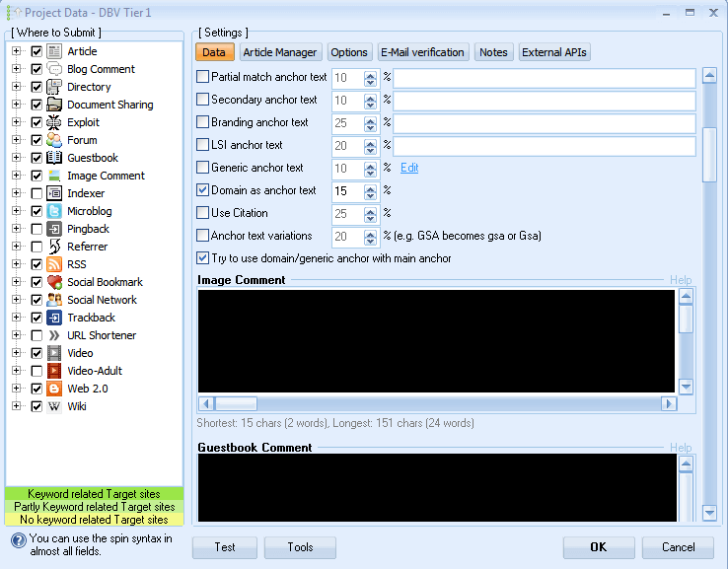Click the RSS feed icon
Viewport: 728px width, 569px height.
coord(54,264)
